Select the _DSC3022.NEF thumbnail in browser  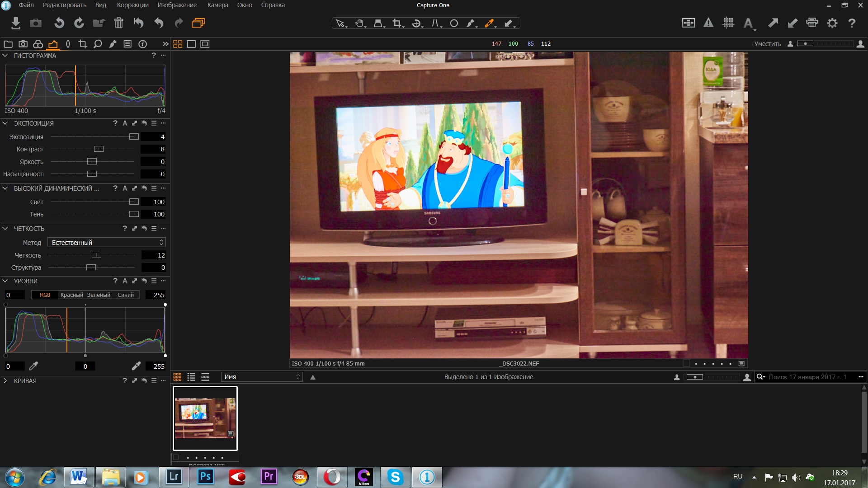tap(205, 418)
